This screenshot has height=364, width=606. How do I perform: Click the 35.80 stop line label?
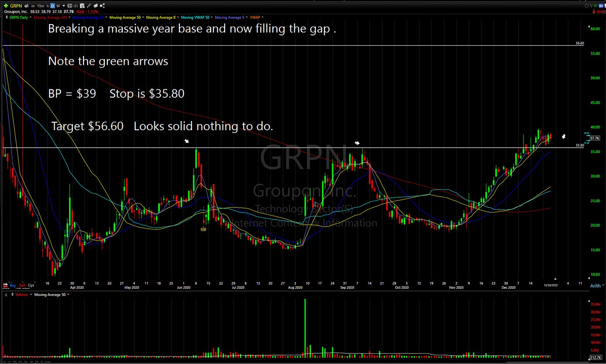pos(580,146)
